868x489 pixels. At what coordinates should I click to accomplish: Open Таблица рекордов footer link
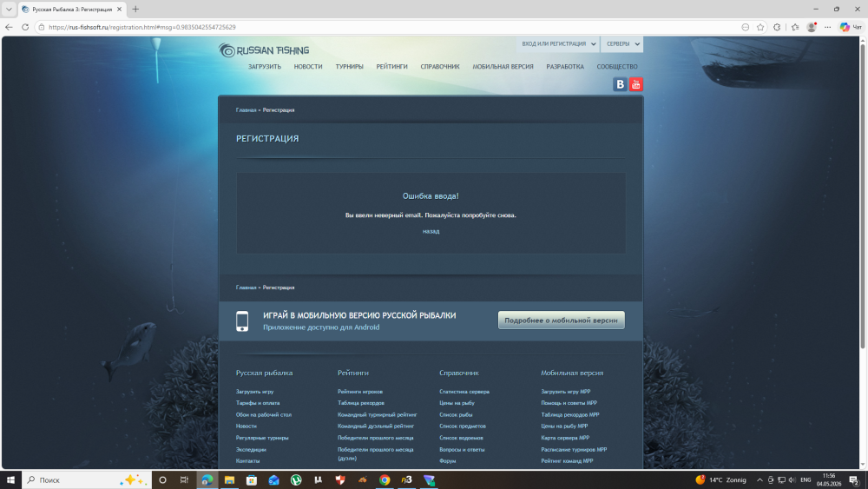tap(361, 403)
